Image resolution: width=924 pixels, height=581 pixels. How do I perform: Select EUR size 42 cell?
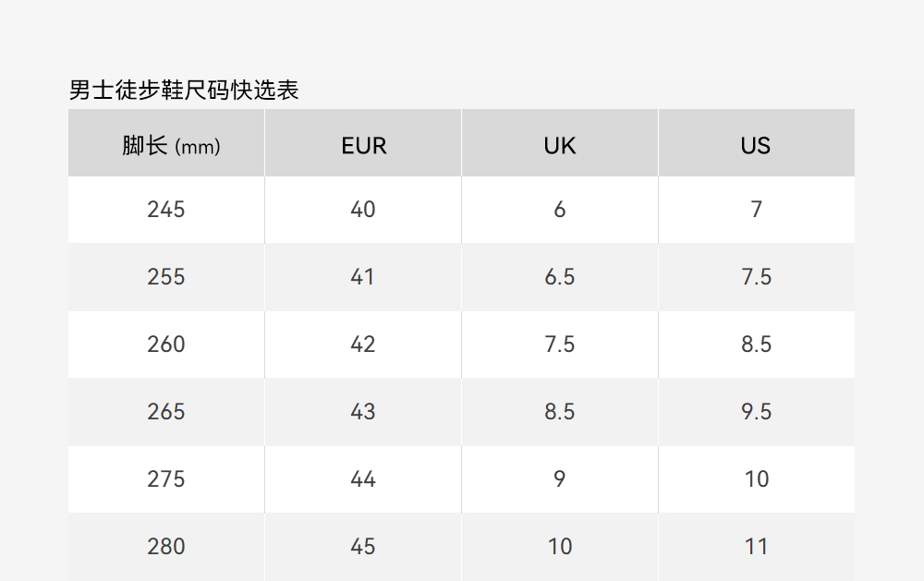(x=363, y=345)
